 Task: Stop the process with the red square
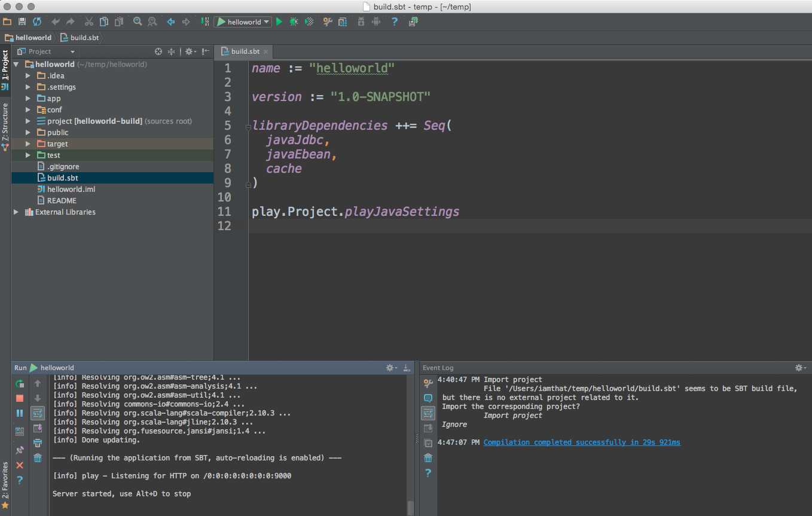pos(20,398)
